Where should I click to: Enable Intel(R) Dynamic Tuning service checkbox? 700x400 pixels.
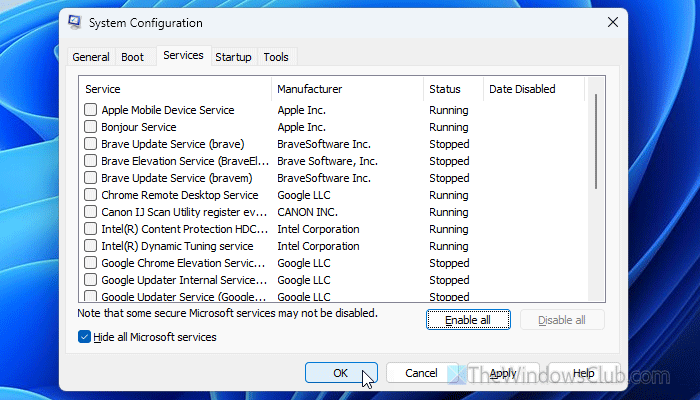[91, 246]
